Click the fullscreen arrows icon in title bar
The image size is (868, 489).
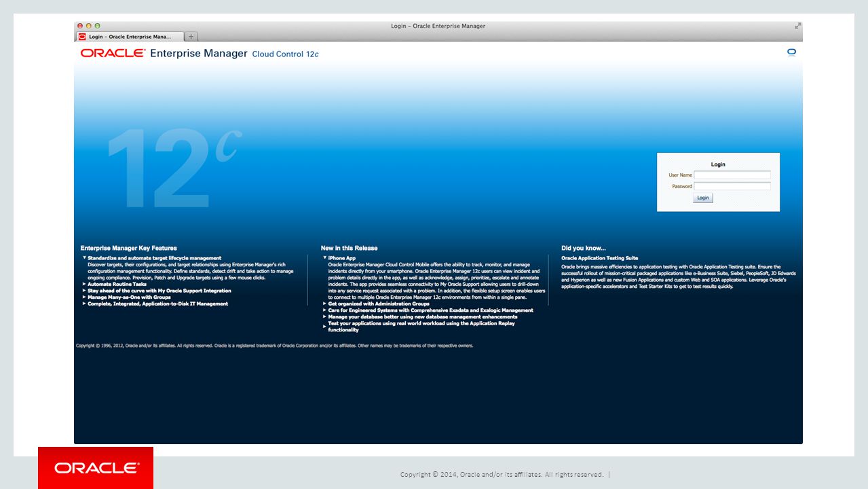(798, 26)
